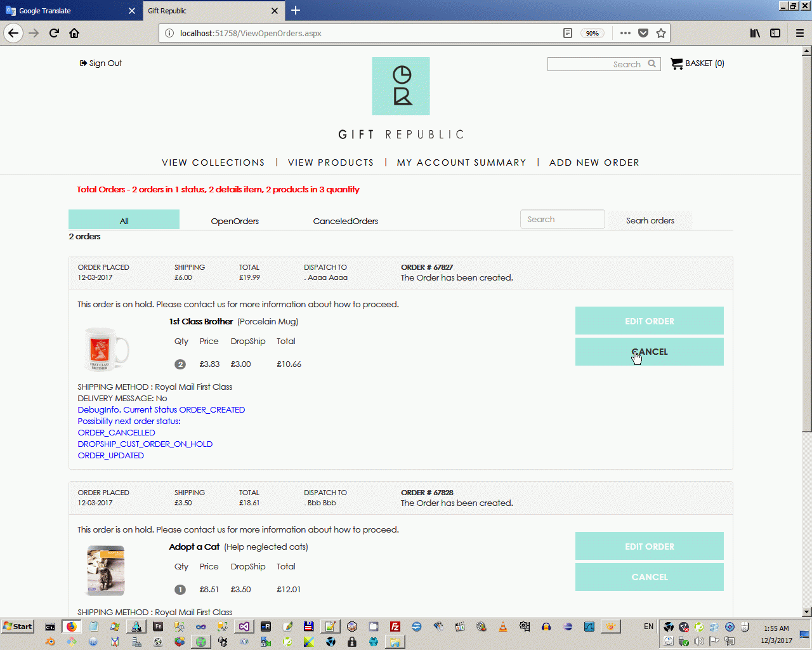
Task: Open VIEW PRODUCTS menu item
Action: tap(331, 162)
